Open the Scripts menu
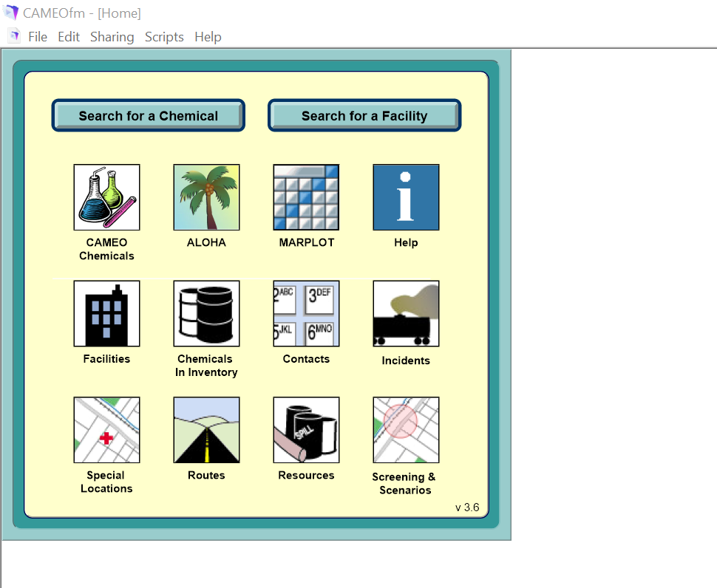The image size is (717, 588). [164, 36]
